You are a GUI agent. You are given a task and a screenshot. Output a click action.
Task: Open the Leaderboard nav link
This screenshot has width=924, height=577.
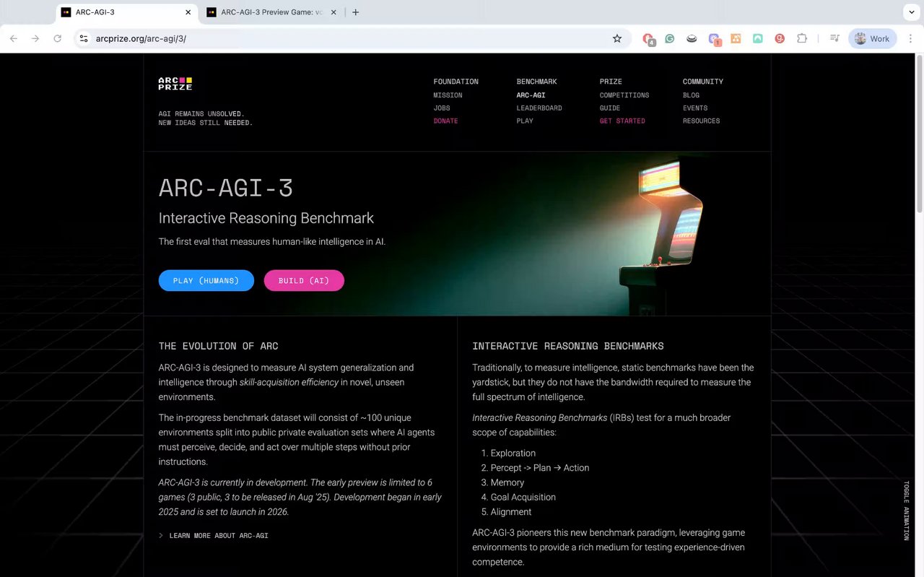(x=539, y=108)
